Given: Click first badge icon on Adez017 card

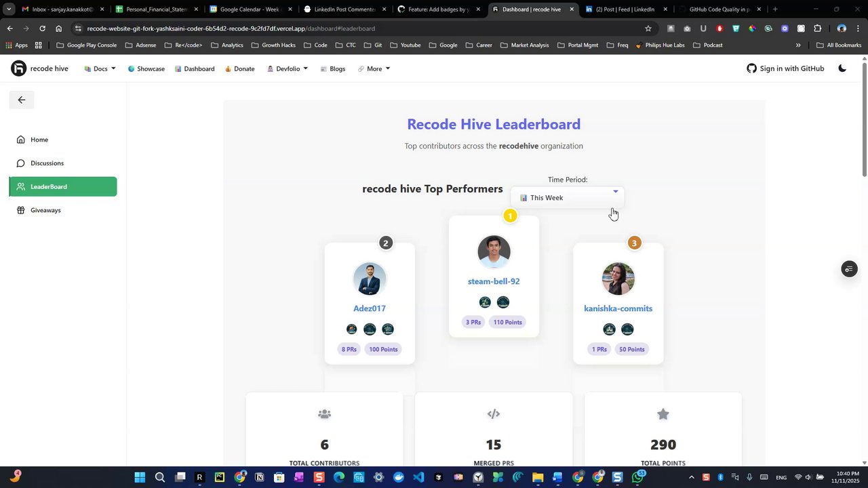Looking at the screenshot, I should (x=351, y=329).
